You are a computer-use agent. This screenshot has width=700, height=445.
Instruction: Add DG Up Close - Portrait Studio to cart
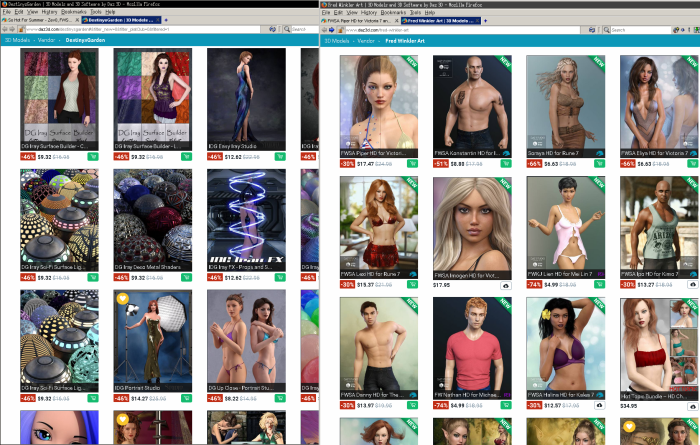[280, 398]
